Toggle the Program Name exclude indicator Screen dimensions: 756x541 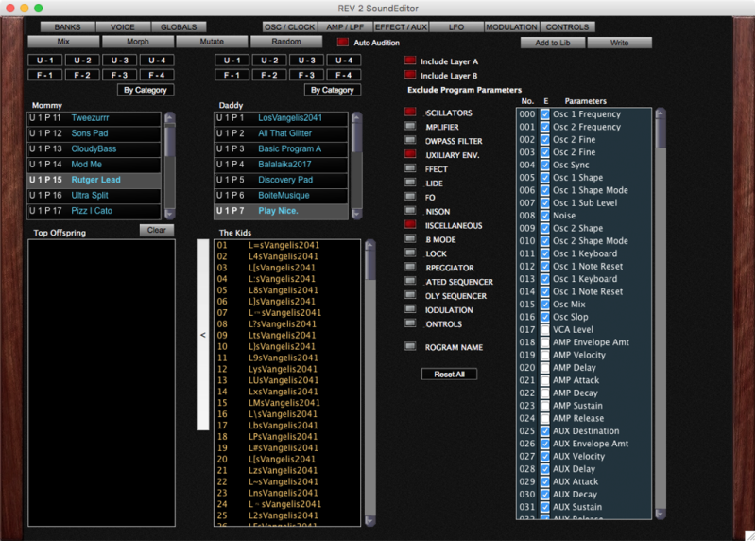(x=410, y=347)
